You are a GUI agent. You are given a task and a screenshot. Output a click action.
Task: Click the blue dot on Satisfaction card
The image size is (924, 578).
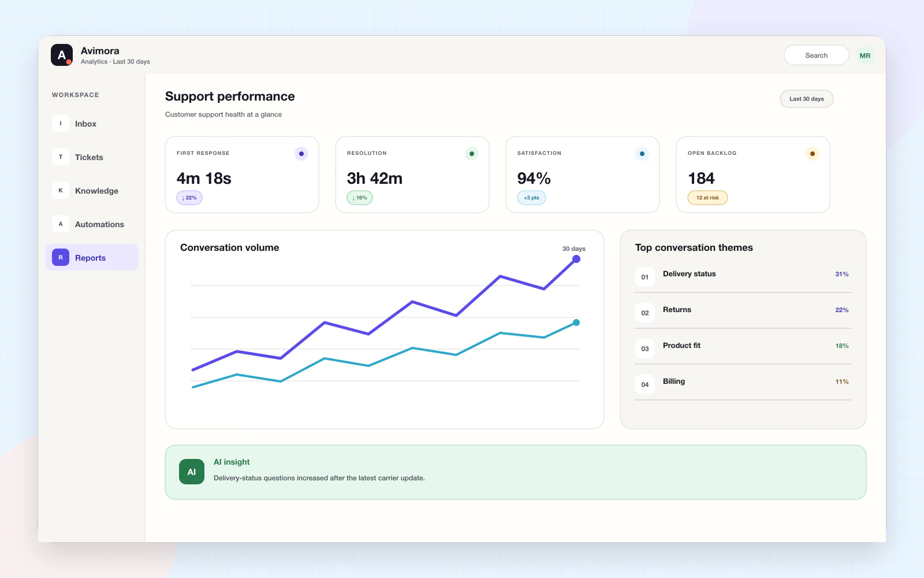click(x=642, y=154)
